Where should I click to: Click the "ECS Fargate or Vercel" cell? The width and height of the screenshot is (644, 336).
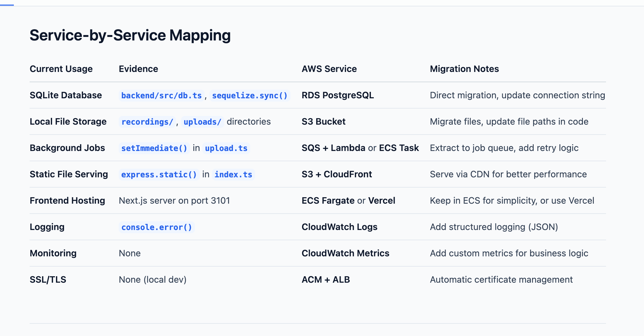348,200
